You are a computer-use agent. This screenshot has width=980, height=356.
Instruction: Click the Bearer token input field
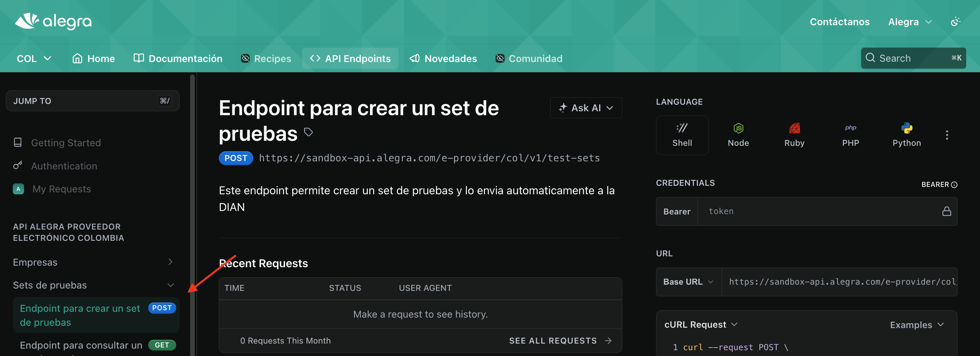pyautogui.click(x=819, y=211)
